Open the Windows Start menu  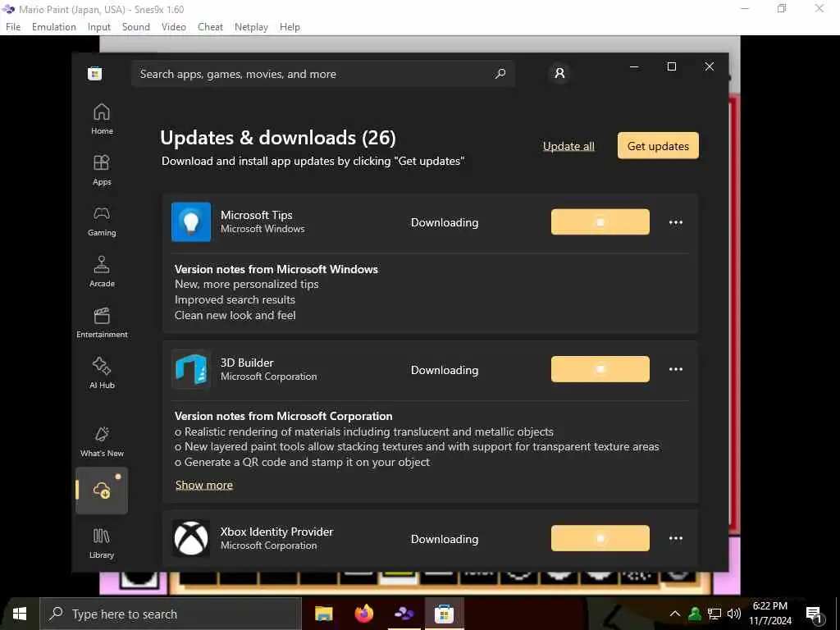pyautogui.click(x=20, y=614)
